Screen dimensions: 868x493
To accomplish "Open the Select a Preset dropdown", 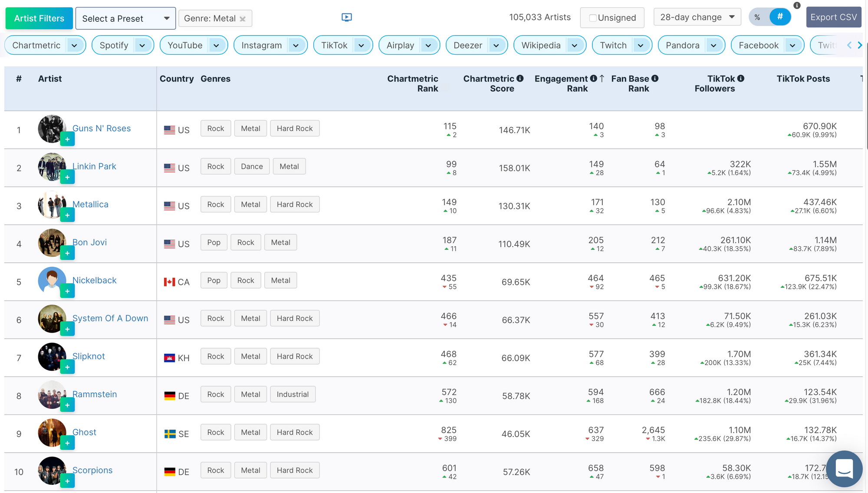I will pyautogui.click(x=125, y=18).
